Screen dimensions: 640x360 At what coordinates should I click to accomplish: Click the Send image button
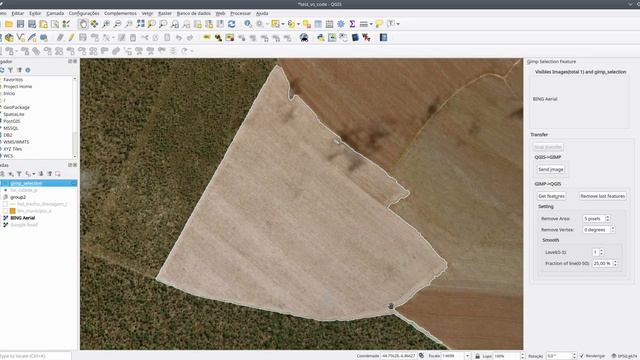[x=551, y=169]
